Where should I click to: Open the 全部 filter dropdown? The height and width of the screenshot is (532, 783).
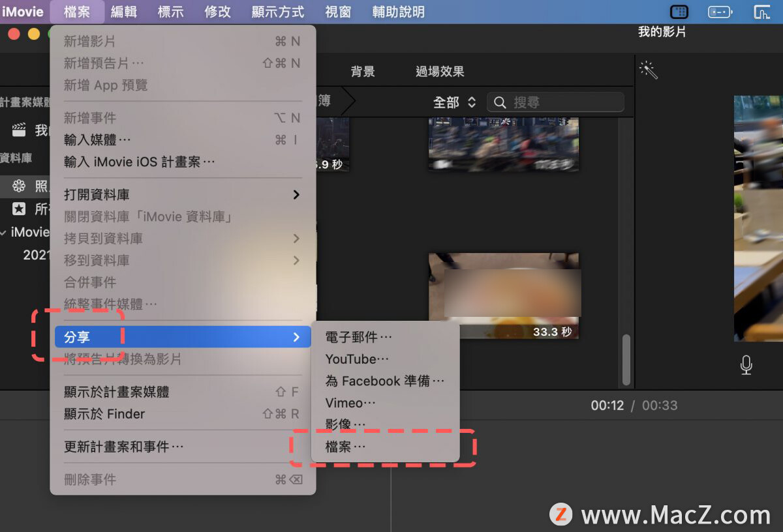pyautogui.click(x=455, y=102)
